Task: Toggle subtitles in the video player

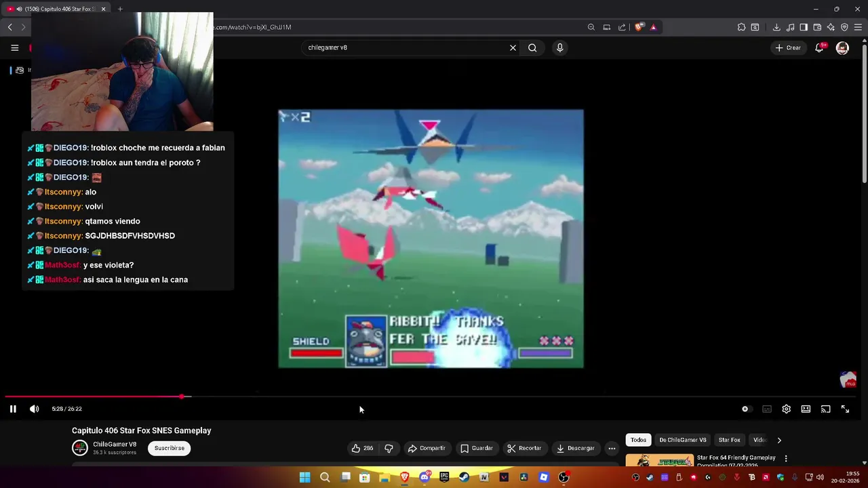Action: tap(766, 409)
